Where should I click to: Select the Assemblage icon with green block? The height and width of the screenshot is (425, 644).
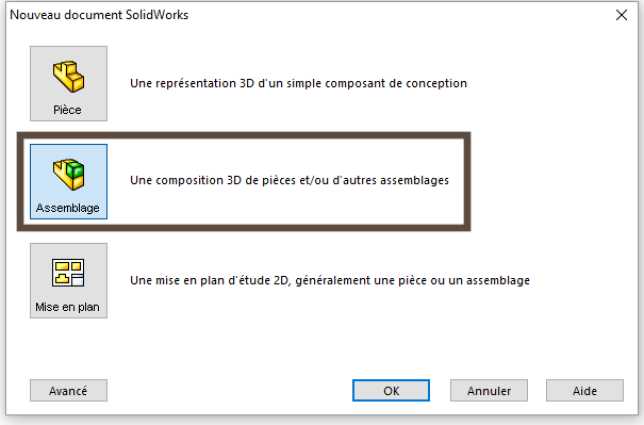point(68,173)
